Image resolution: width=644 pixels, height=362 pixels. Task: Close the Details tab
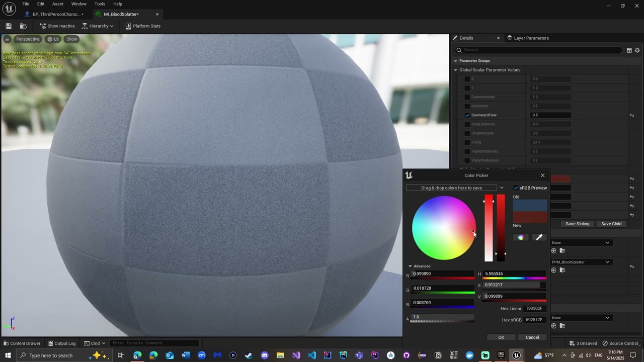pos(499,38)
